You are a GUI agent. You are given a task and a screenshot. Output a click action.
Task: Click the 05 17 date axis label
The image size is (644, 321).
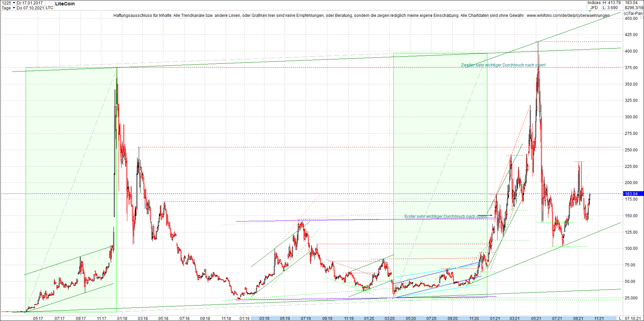tap(38, 318)
